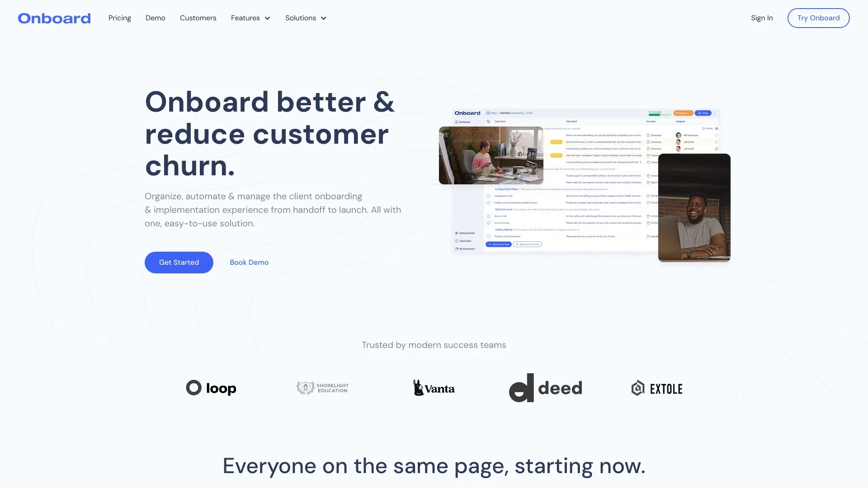Click the Deed customer logo

pyautogui.click(x=546, y=387)
